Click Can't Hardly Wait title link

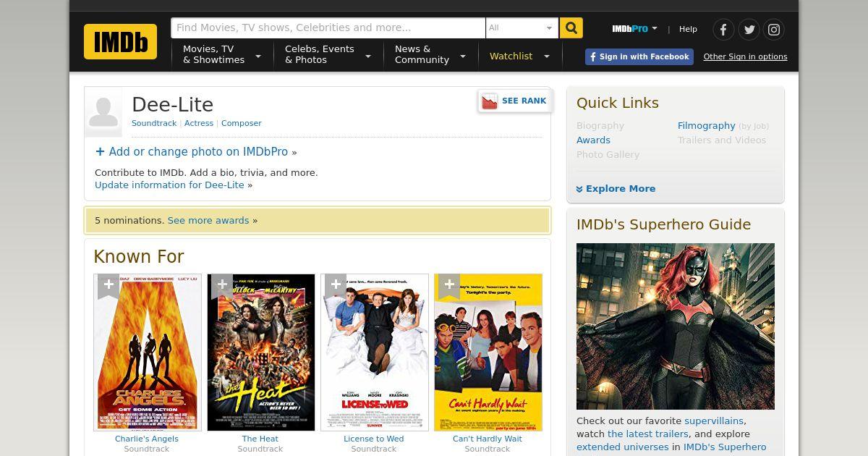point(488,439)
